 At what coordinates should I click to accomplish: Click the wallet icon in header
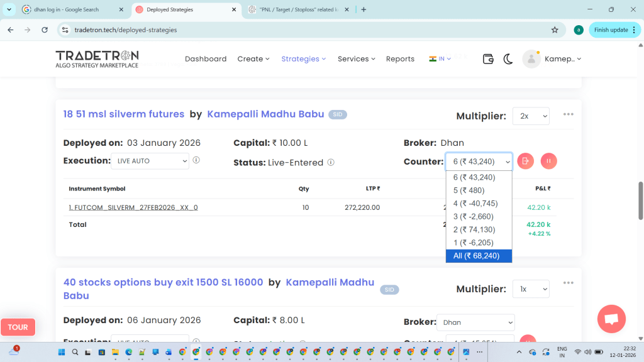(x=488, y=59)
